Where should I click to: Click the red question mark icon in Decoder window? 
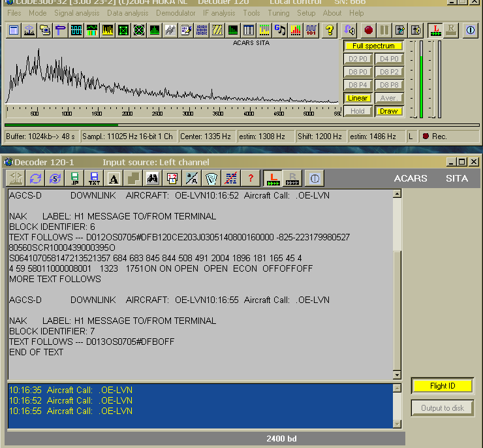[x=251, y=178]
